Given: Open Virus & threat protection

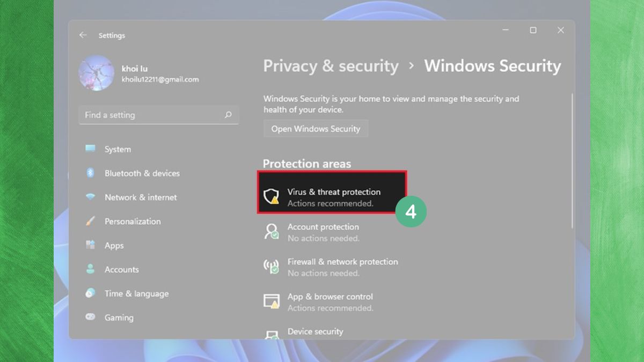Looking at the screenshot, I should 332,193.
